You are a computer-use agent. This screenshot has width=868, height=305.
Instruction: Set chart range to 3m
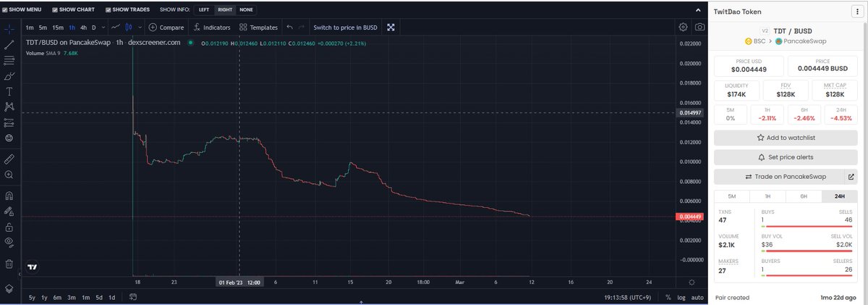(x=72, y=297)
